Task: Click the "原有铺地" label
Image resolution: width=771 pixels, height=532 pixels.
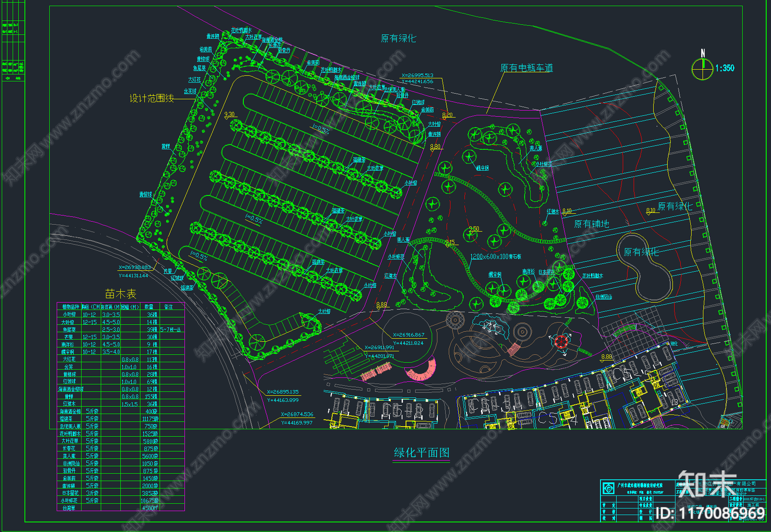Action: 591,224
